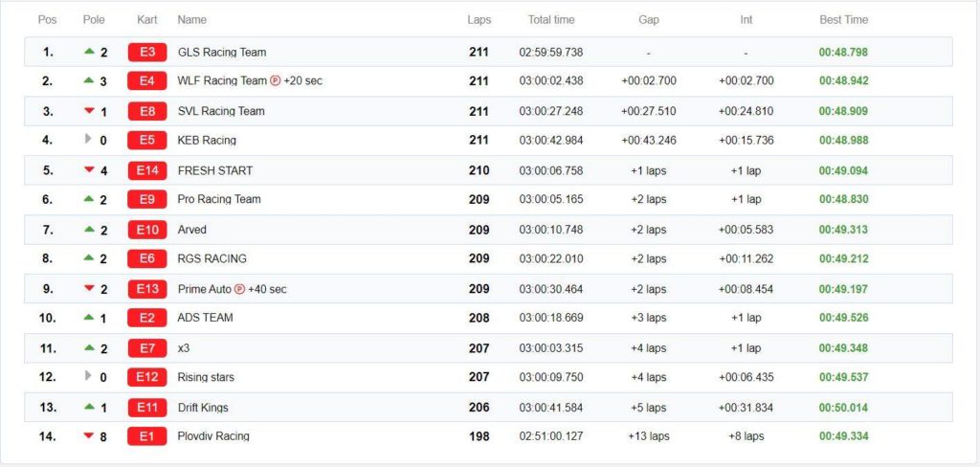Click the E3 kart badge
The height and width of the screenshot is (467, 980).
tap(146, 52)
